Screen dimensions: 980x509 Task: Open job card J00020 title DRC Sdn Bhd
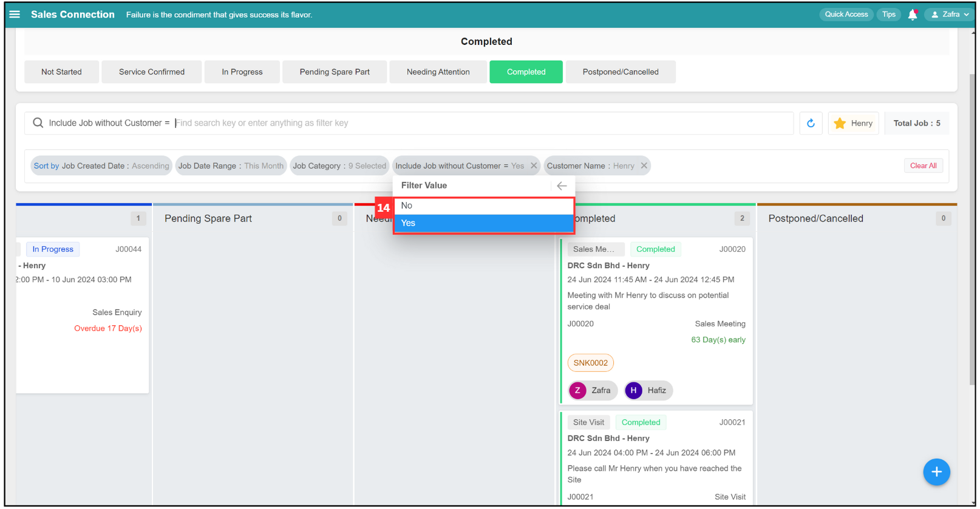(608, 266)
